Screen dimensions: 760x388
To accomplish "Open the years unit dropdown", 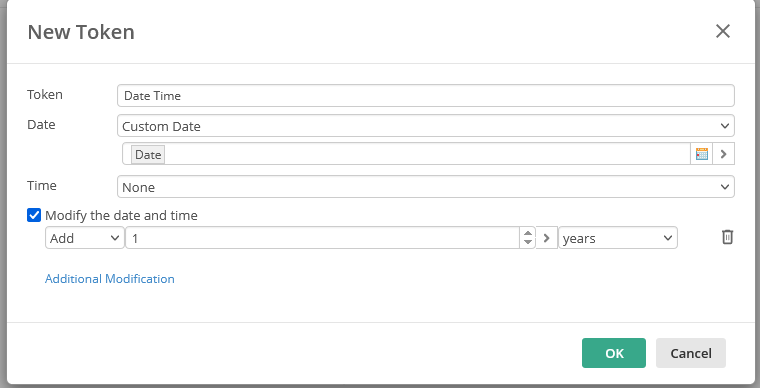I will tap(618, 238).
